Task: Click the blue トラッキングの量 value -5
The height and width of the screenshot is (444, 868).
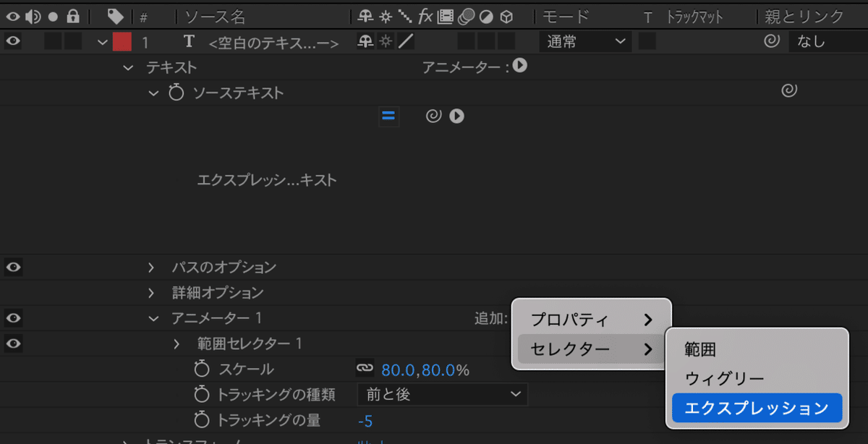Action: coord(366,420)
